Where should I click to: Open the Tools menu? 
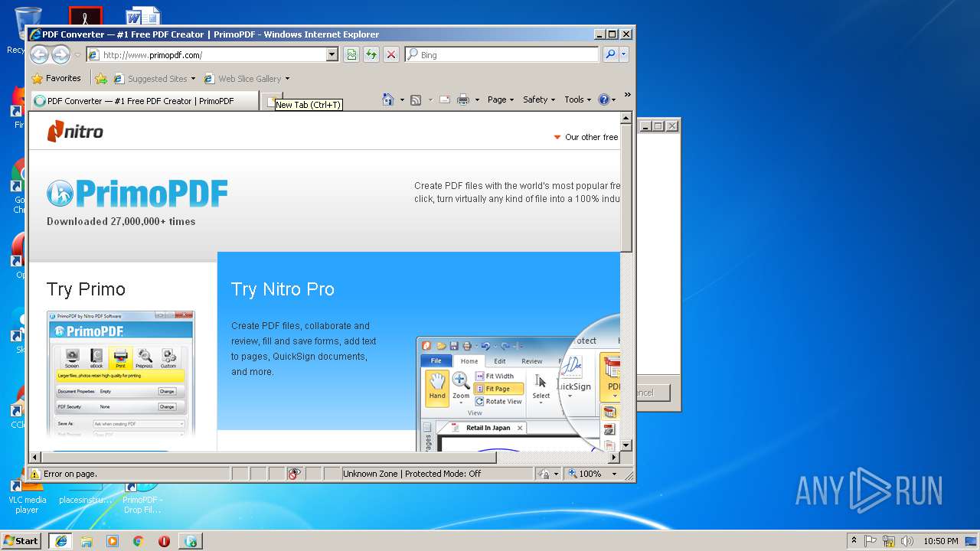pyautogui.click(x=578, y=99)
